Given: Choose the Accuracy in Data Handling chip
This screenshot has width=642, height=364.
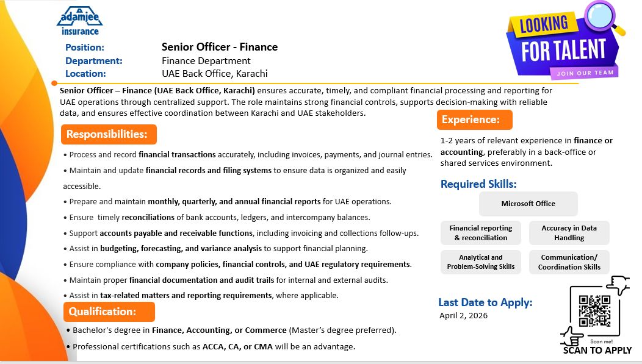Looking at the screenshot, I should click(569, 233).
